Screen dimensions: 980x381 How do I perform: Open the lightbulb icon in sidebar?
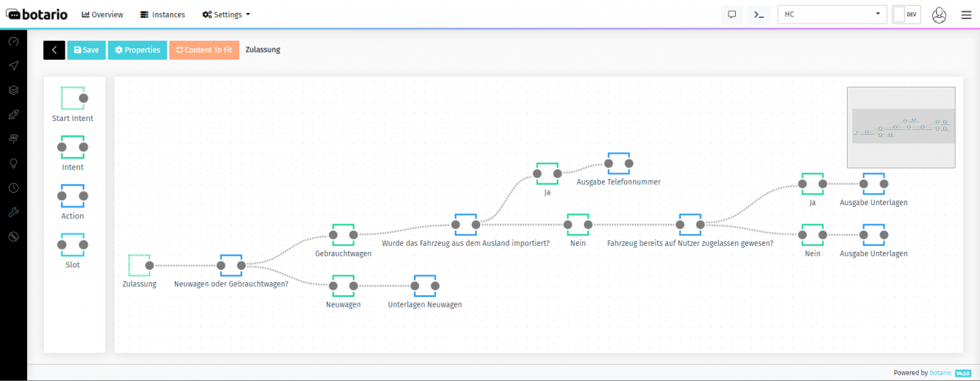(x=14, y=163)
